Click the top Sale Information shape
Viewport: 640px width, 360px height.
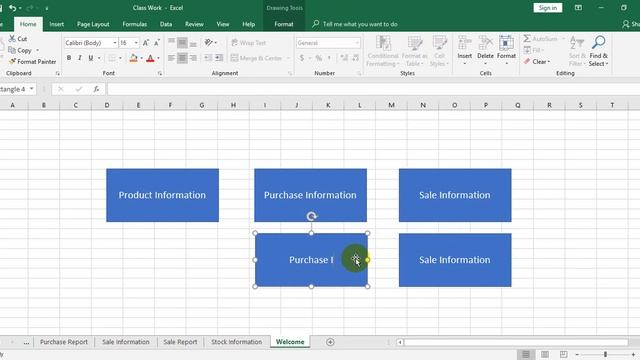pyautogui.click(x=455, y=195)
